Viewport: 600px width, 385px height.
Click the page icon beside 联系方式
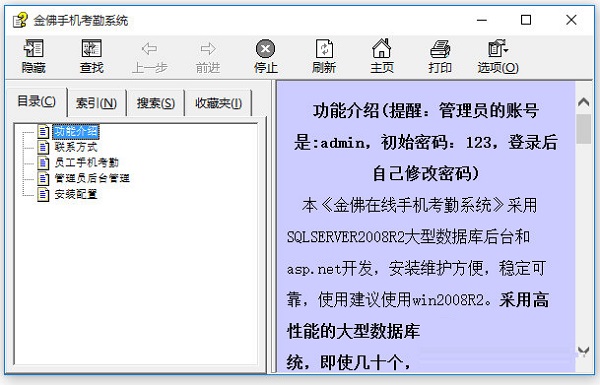pyautogui.click(x=43, y=147)
